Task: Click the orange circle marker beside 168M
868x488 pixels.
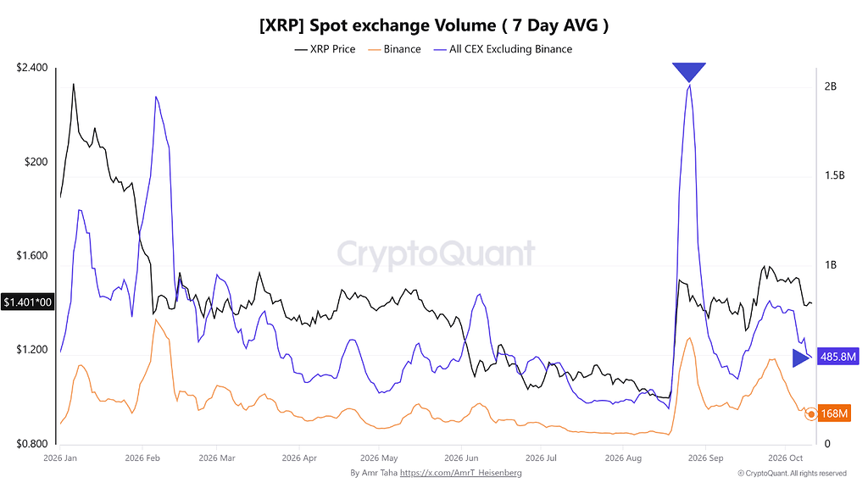Action: pos(811,413)
